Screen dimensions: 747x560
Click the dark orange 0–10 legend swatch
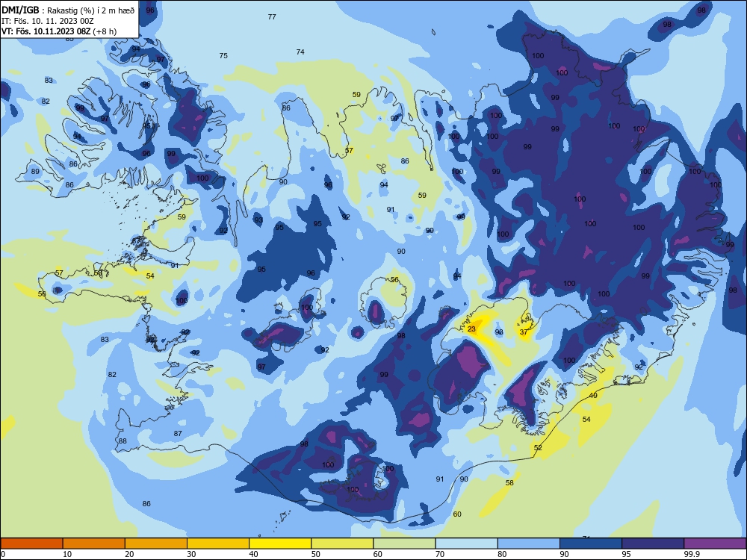click(x=31, y=544)
